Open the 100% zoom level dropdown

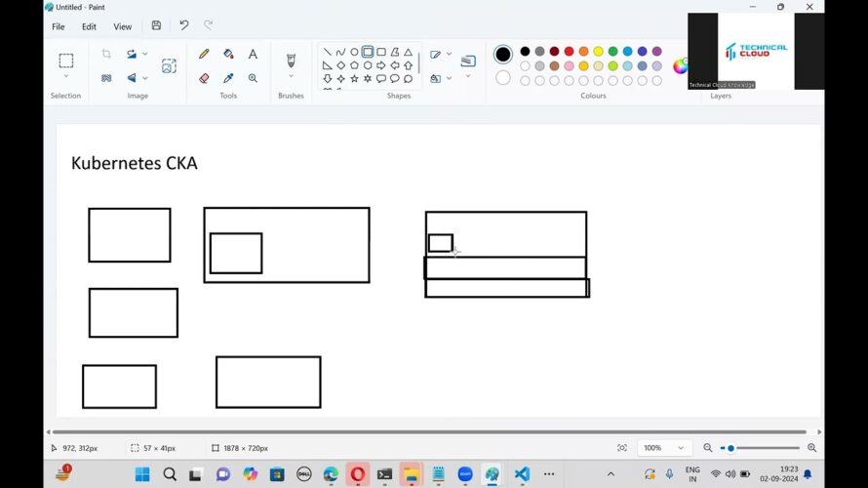click(663, 448)
